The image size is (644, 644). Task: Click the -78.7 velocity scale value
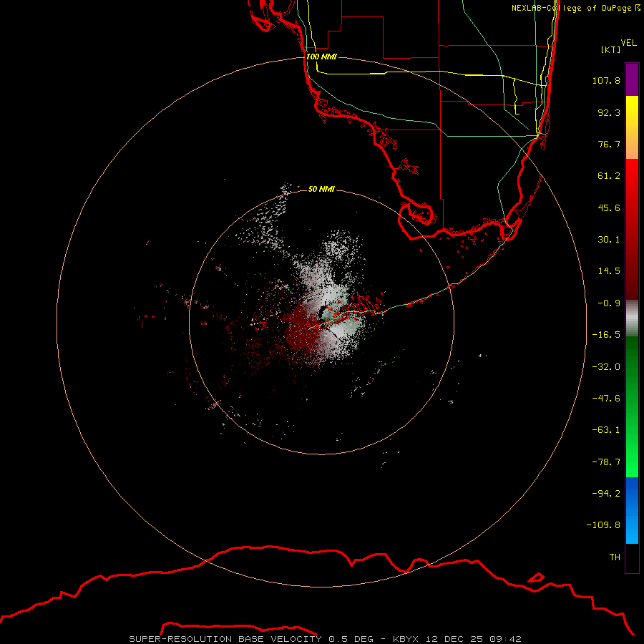click(x=606, y=462)
